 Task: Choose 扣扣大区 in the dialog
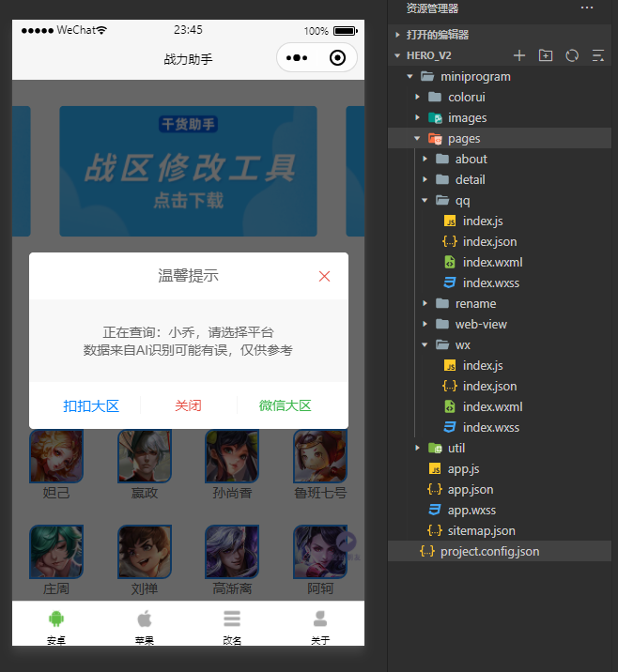point(91,405)
